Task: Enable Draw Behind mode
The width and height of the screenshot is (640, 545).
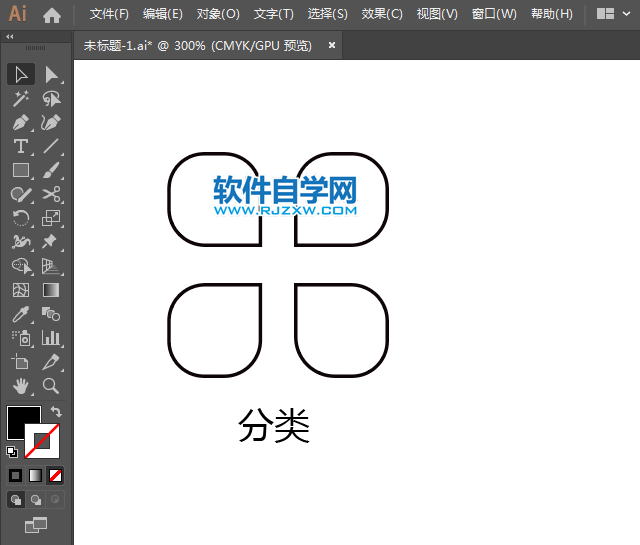Action: click(x=36, y=499)
